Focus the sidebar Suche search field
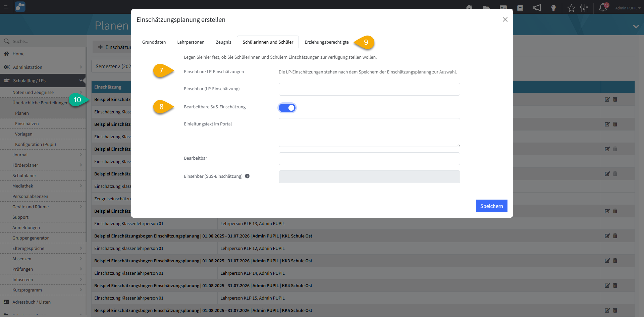Viewport: 644px width, 317px height. (47, 41)
